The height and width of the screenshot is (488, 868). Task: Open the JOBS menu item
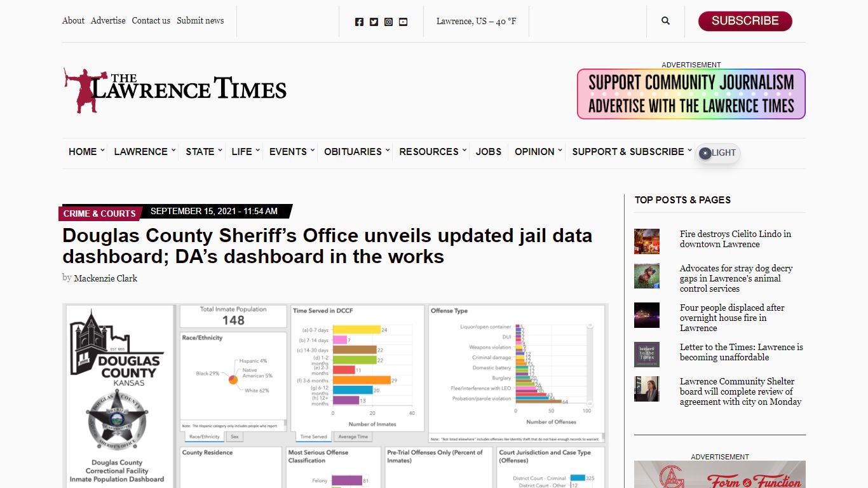tap(489, 152)
